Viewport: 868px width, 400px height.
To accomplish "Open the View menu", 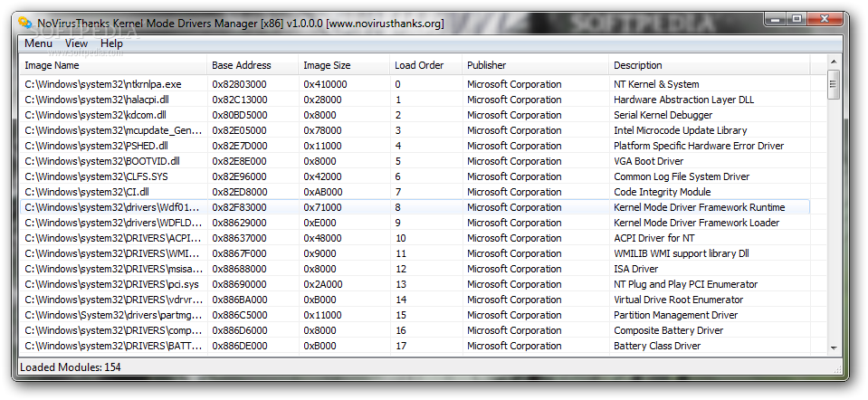I will 76,43.
